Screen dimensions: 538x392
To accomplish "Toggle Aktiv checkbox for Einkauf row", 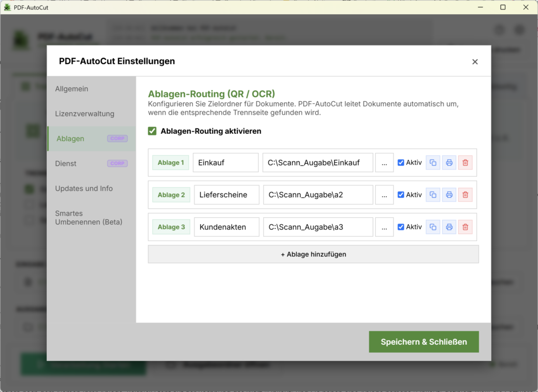I will pyautogui.click(x=401, y=163).
